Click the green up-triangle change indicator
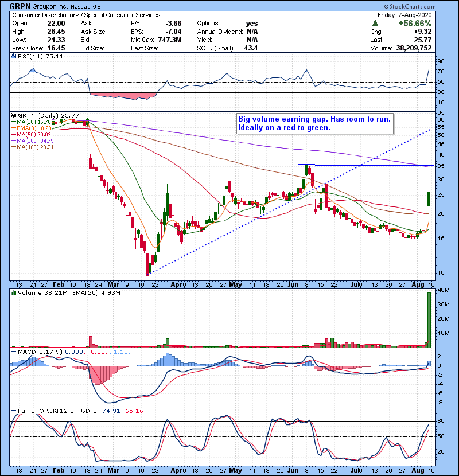Image resolution: width=459 pixels, height=476 pixels. point(373,22)
